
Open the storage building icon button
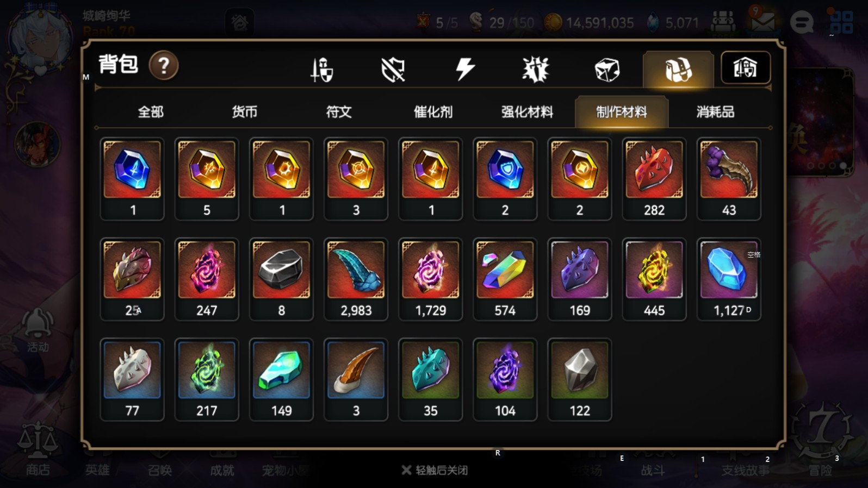(745, 68)
